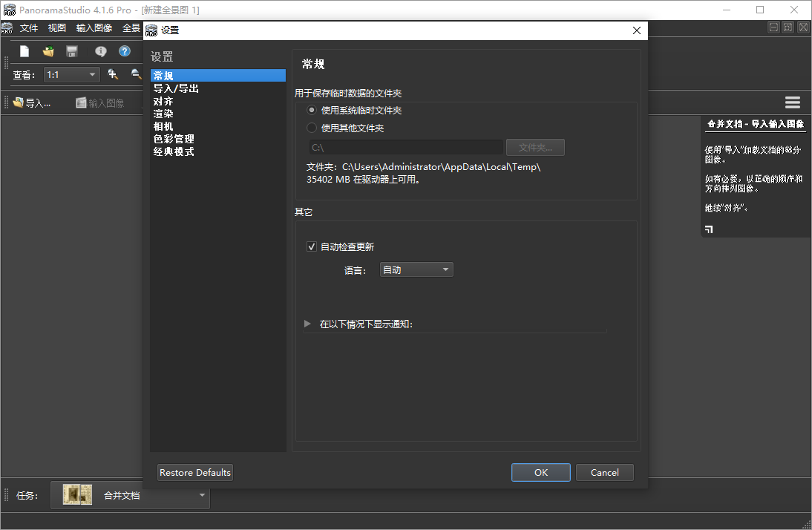
Task: Close the 设置 dialog with X
Action: tap(636, 30)
